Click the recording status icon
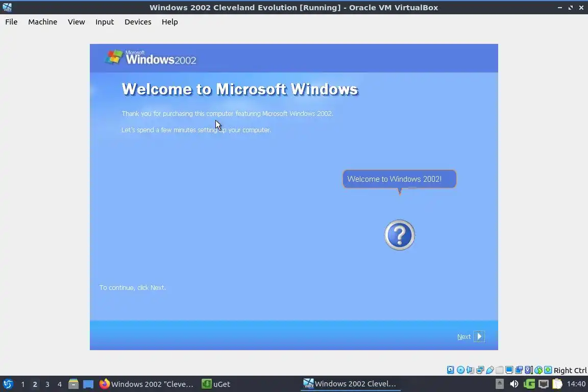 pyautogui.click(x=519, y=370)
